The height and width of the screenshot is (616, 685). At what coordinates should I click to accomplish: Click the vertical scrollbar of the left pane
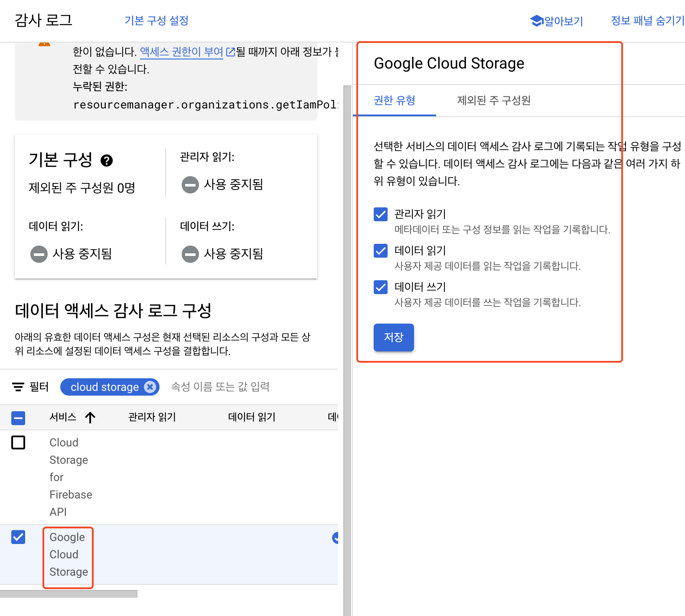347,351
